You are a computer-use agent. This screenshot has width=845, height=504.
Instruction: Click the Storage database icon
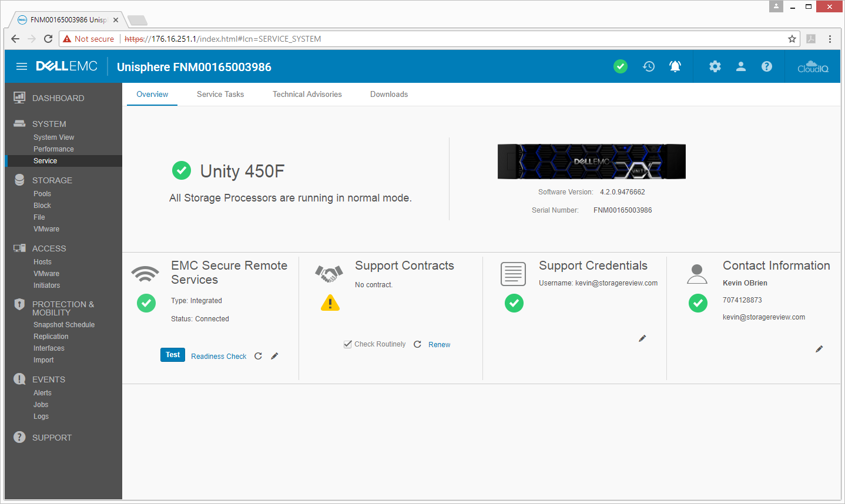(x=19, y=180)
